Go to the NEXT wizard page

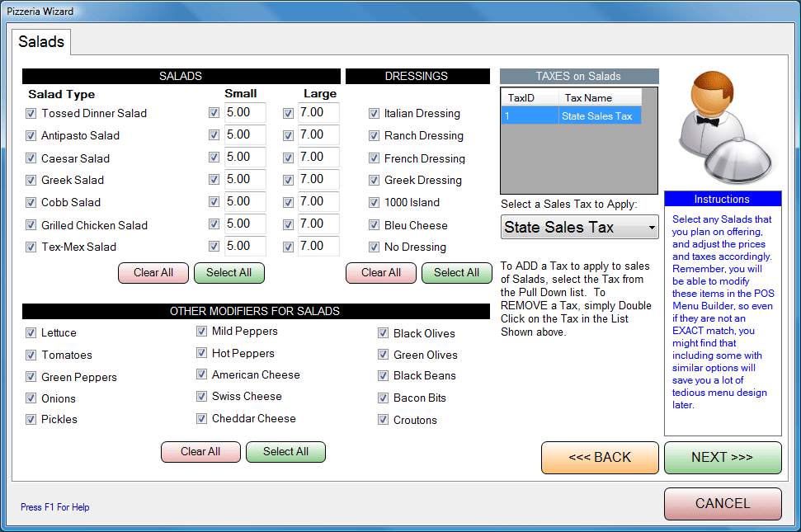point(722,458)
